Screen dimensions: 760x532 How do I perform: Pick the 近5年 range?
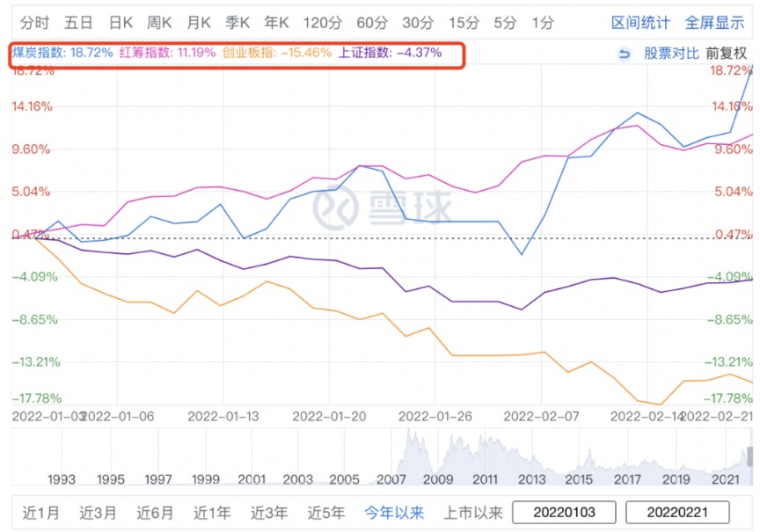tap(326, 513)
